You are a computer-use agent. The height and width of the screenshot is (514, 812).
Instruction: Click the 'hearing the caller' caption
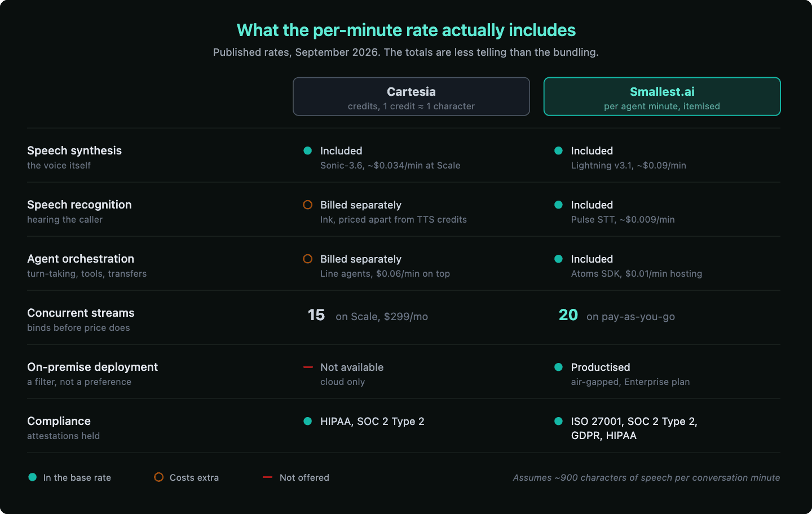click(x=65, y=219)
